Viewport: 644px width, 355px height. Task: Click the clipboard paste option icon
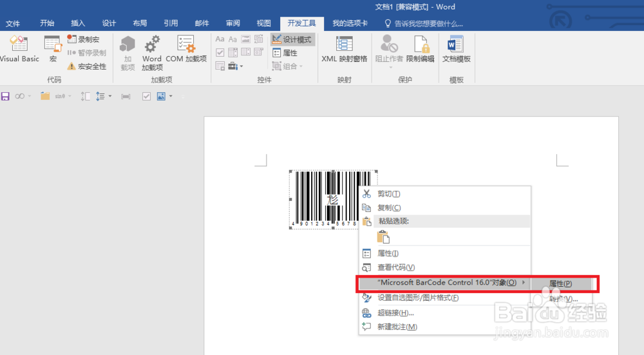383,236
